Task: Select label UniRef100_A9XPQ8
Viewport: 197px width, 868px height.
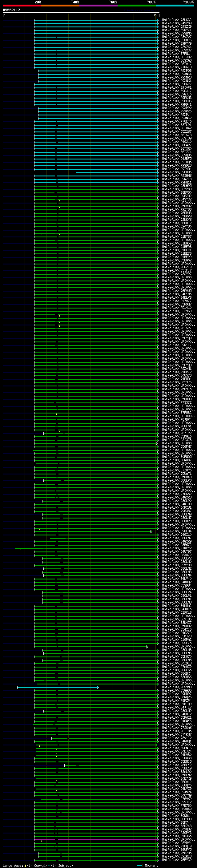Action: coord(177,71)
